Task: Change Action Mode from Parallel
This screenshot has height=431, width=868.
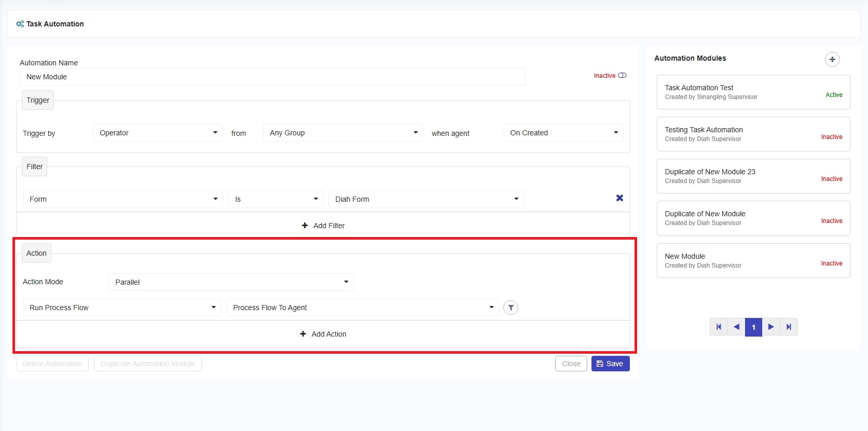Action: pyautogui.click(x=231, y=282)
